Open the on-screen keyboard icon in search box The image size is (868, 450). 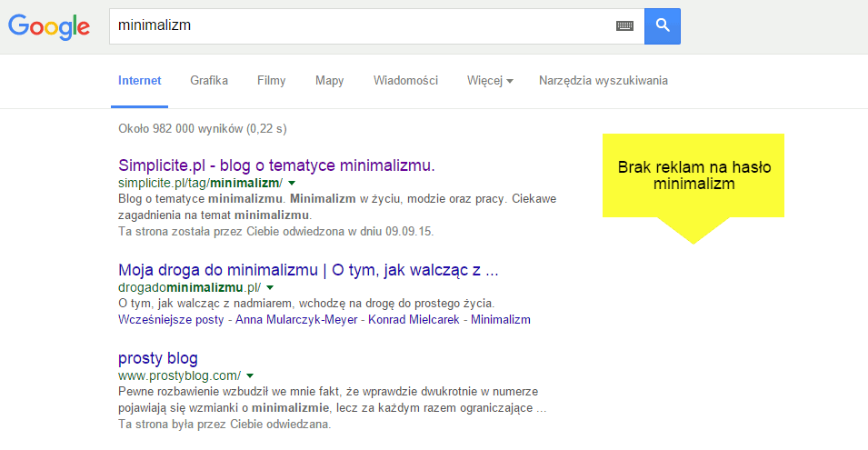[x=624, y=26]
